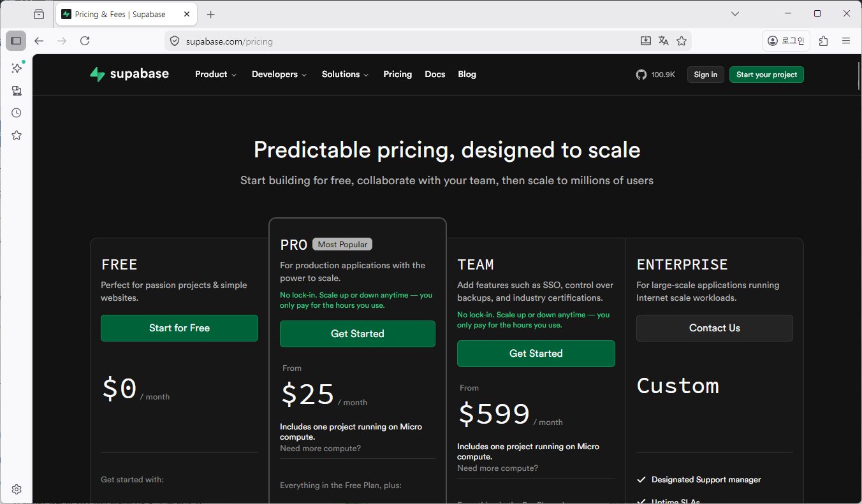The height and width of the screenshot is (504, 862).
Task: Click the install app icon in address bar
Action: tap(646, 41)
